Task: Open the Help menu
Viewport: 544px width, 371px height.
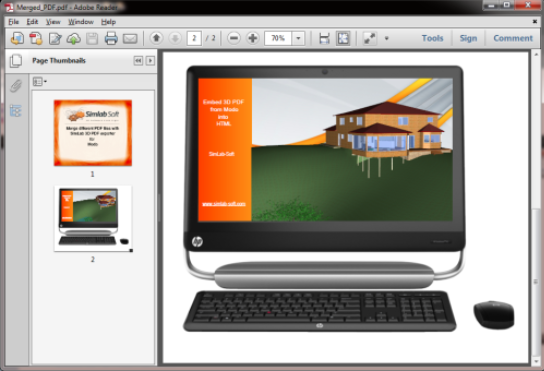Action: coord(108,22)
